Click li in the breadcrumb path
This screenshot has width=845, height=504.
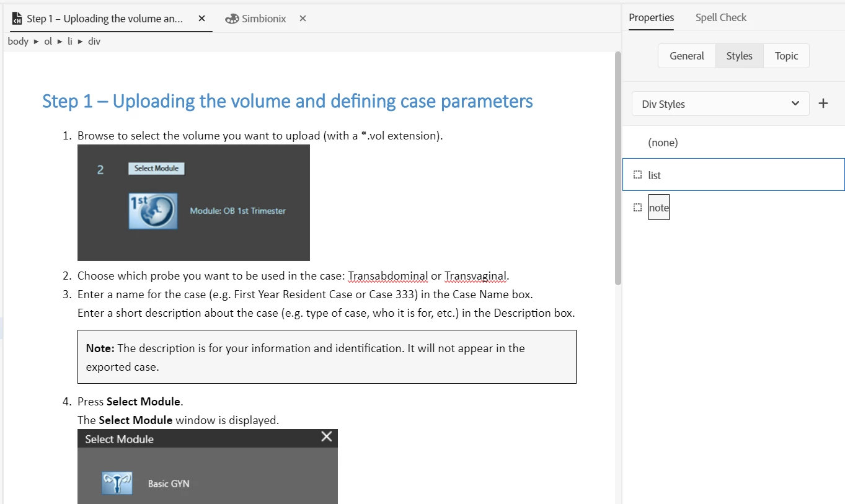pyautogui.click(x=70, y=42)
